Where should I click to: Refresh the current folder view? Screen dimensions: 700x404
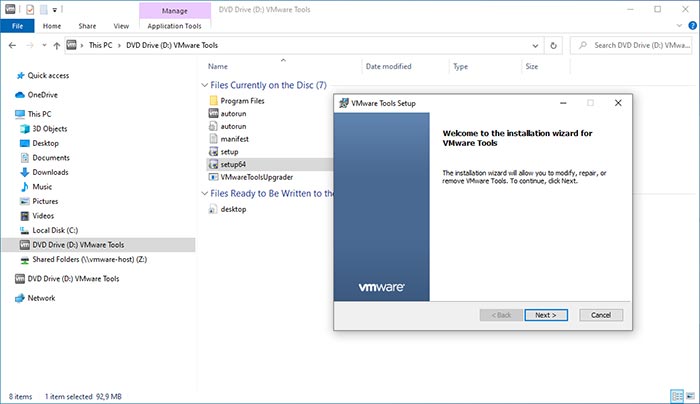(554, 46)
